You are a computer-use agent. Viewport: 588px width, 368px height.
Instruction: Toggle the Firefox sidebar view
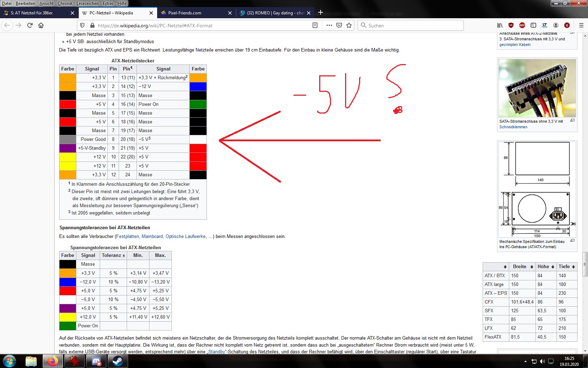coord(533,25)
